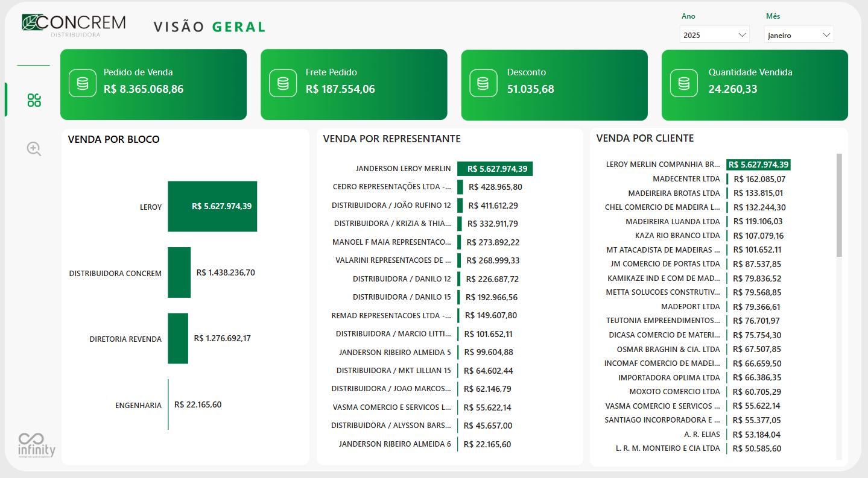Click the Infinity logo at bottom left

(37, 445)
